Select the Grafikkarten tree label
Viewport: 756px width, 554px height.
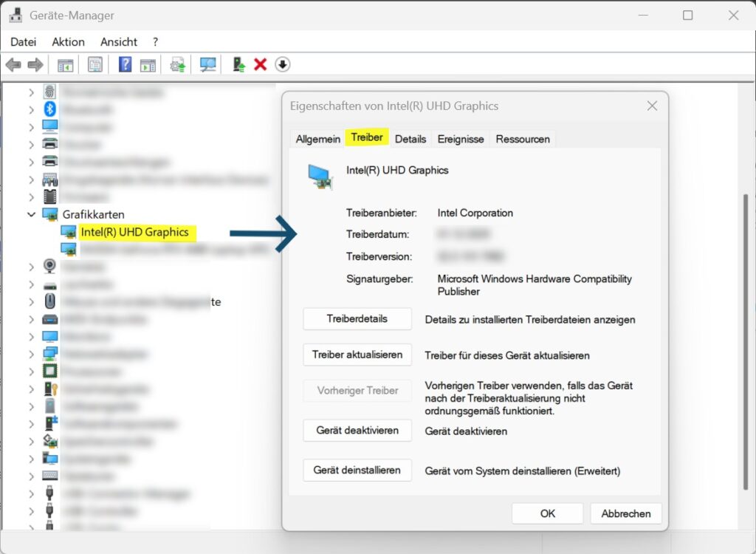[x=94, y=214]
